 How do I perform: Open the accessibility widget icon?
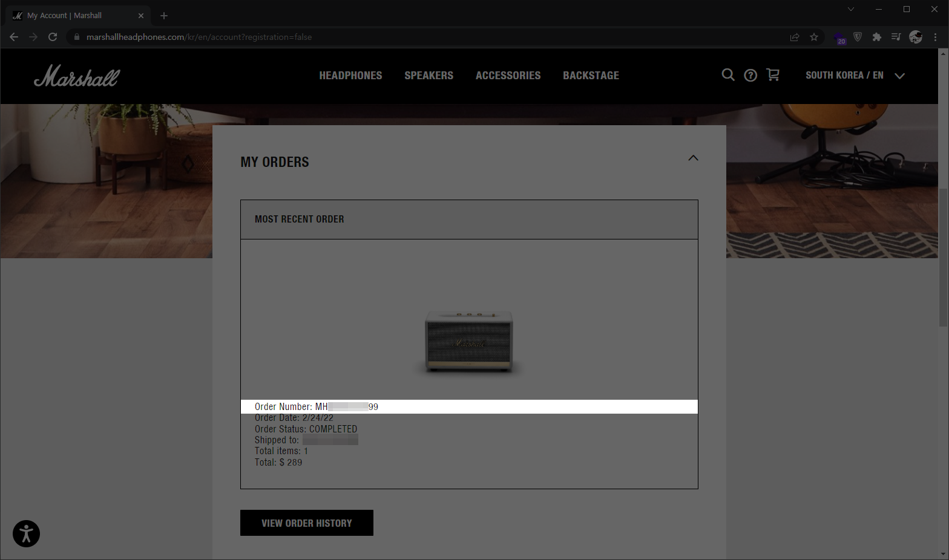point(26,533)
